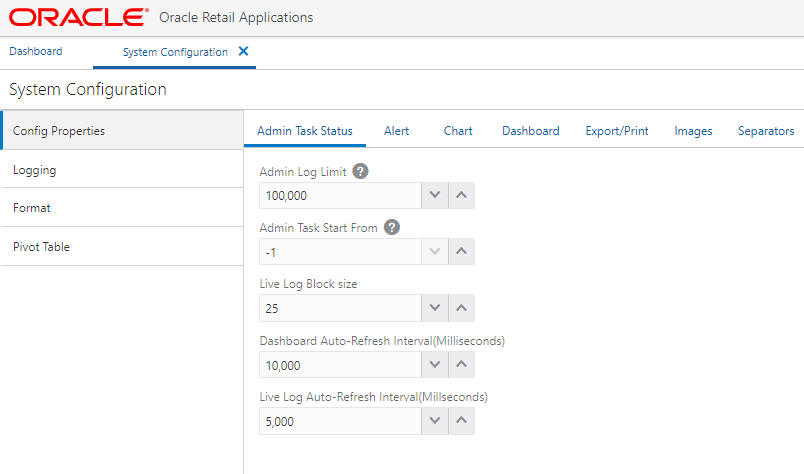Viewport: 804px width, 474px height.
Task: Select the Images tab
Action: [x=693, y=131]
